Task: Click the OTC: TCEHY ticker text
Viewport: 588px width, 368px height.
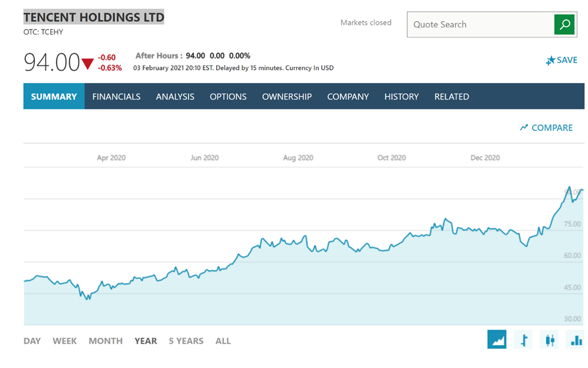Action: coord(43,32)
